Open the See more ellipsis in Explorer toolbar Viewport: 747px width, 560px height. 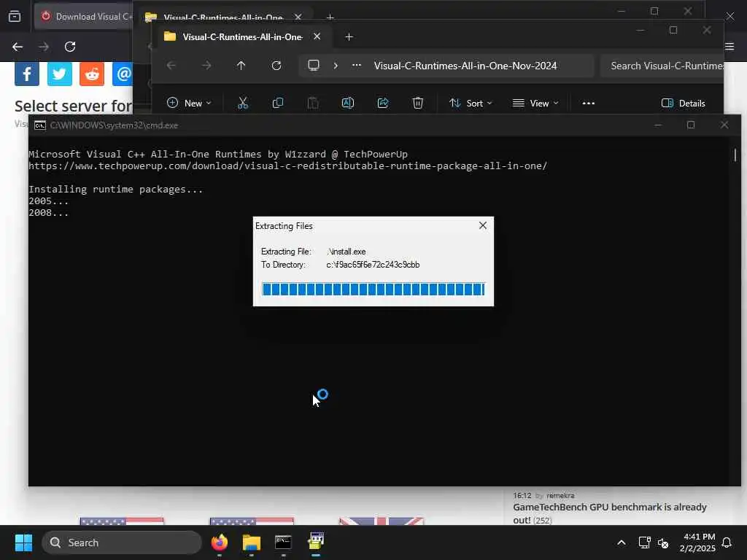point(589,103)
